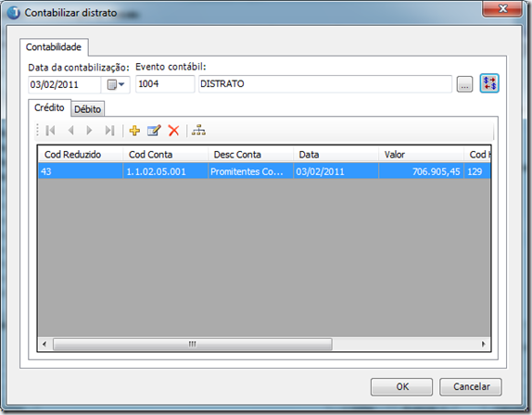Edit the selected entry with pencil icon
The image size is (532, 415).
(x=154, y=131)
